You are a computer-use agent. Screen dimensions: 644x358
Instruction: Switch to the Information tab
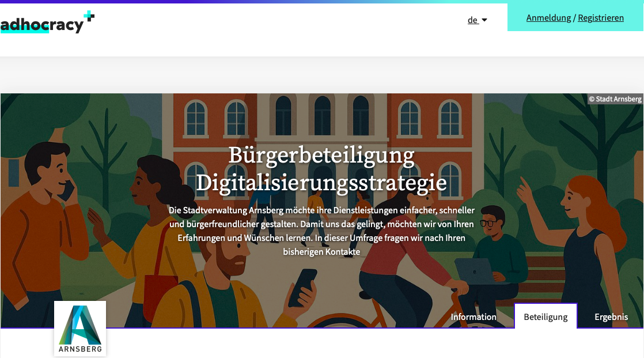[473, 317]
